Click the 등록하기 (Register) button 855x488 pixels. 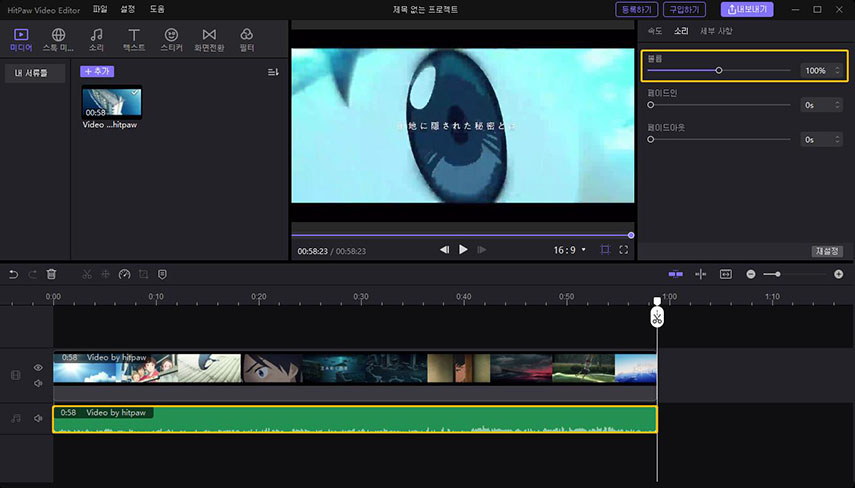pos(636,9)
